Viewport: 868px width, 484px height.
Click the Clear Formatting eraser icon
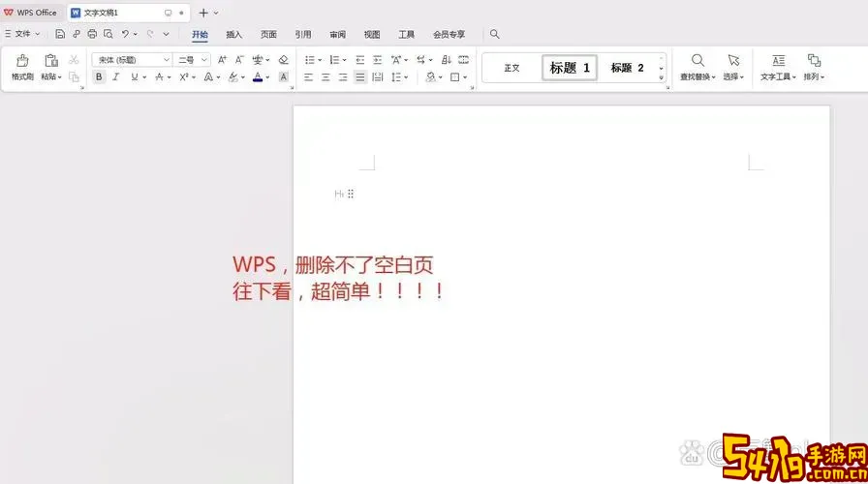point(284,60)
